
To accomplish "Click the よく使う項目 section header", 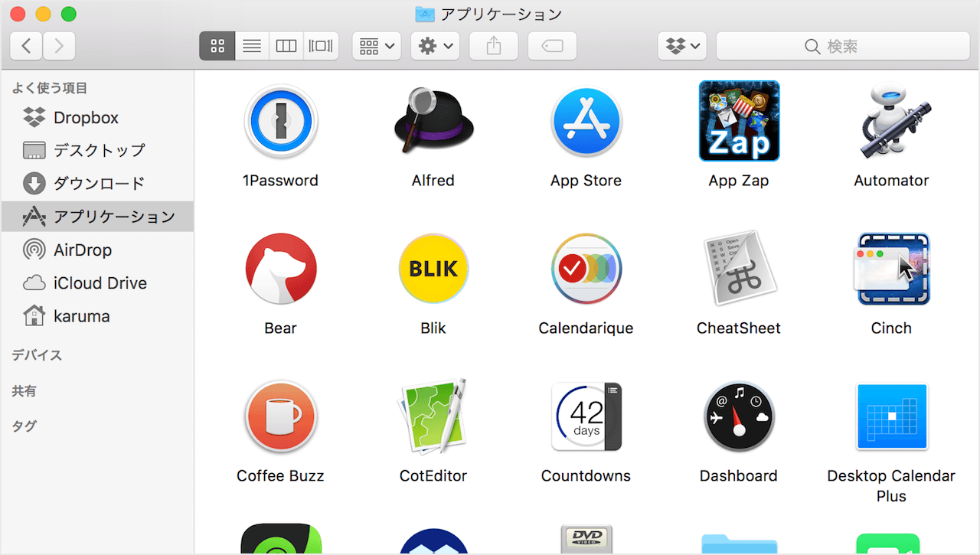I will (50, 88).
